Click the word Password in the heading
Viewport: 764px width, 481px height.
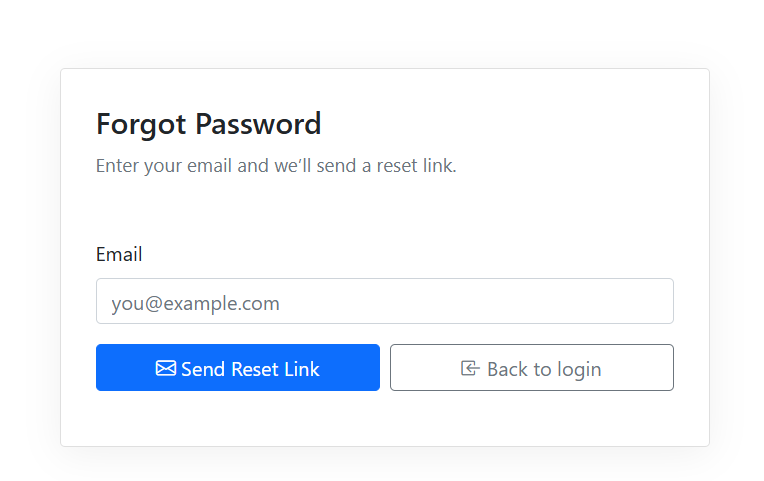[x=258, y=124]
